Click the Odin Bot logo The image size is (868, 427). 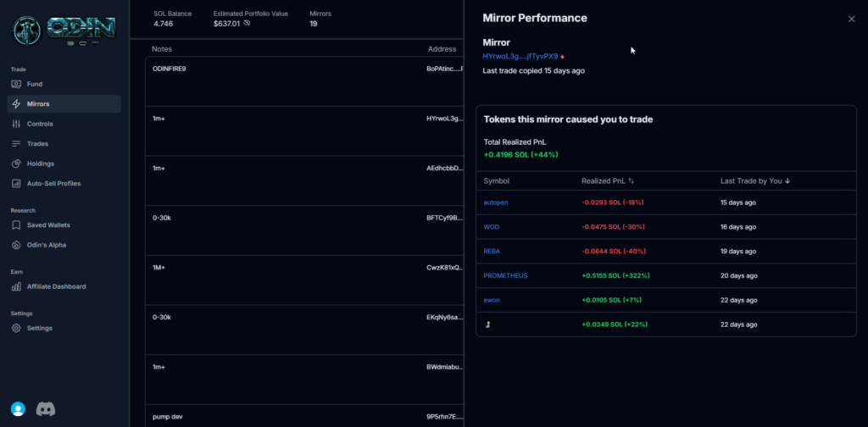click(64, 31)
